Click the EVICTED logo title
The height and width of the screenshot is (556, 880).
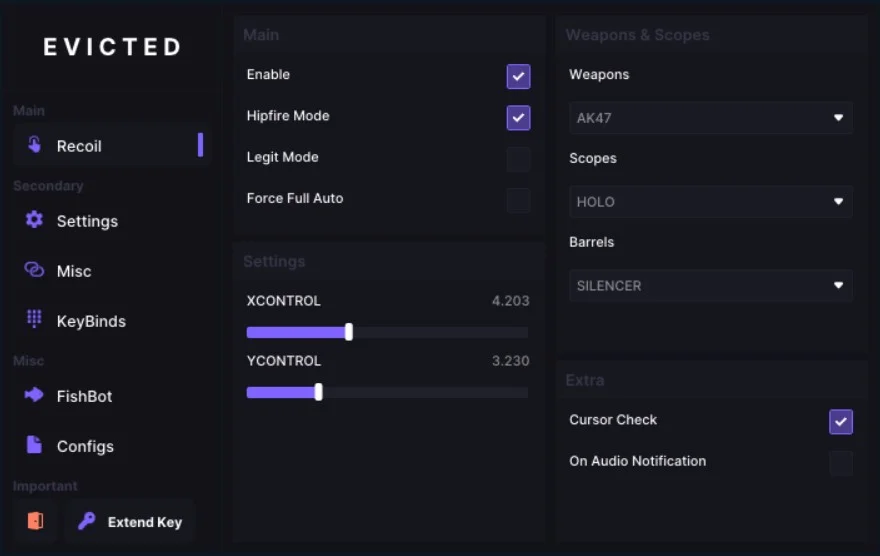(x=112, y=47)
